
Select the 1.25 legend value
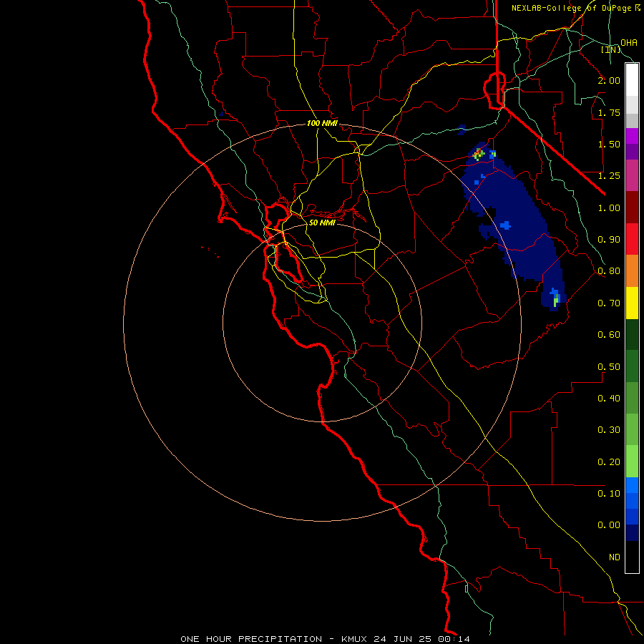[609, 176]
